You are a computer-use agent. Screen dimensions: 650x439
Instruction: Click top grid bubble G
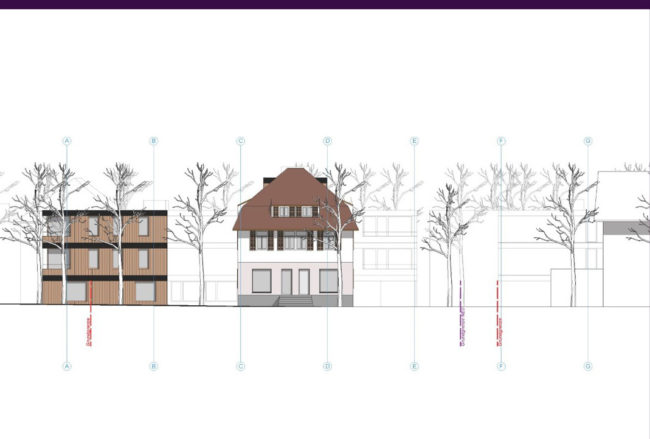pos(588,141)
